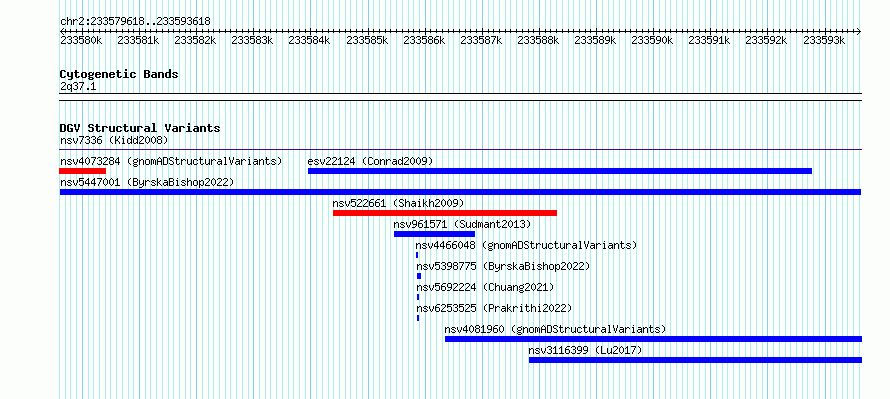Click the blue nsv3116399 variant bar
The image size is (890, 399).
[x=695, y=360]
